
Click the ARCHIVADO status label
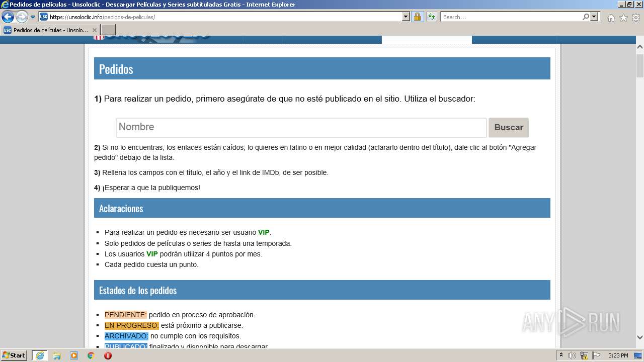click(x=126, y=336)
